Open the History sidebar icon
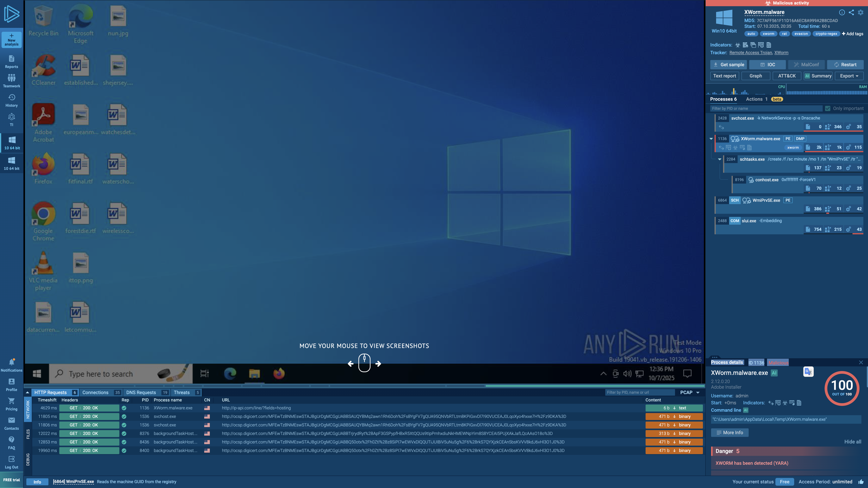868x488 pixels. pos(11,100)
